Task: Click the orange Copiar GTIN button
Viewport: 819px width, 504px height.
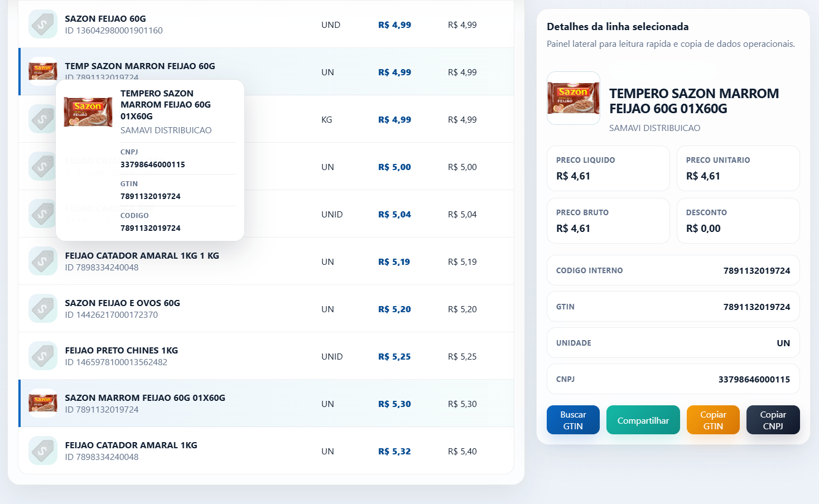Action: [x=713, y=420]
